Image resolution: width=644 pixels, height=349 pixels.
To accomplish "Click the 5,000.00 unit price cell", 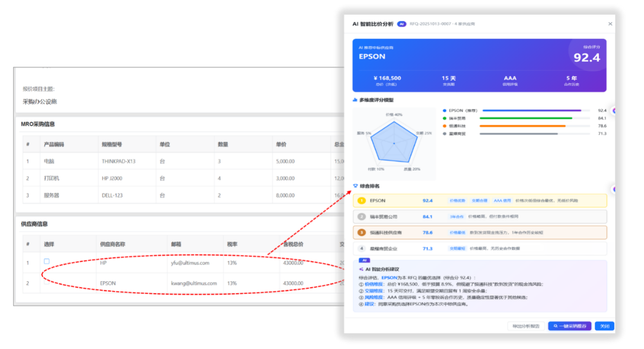I will (x=285, y=161).
